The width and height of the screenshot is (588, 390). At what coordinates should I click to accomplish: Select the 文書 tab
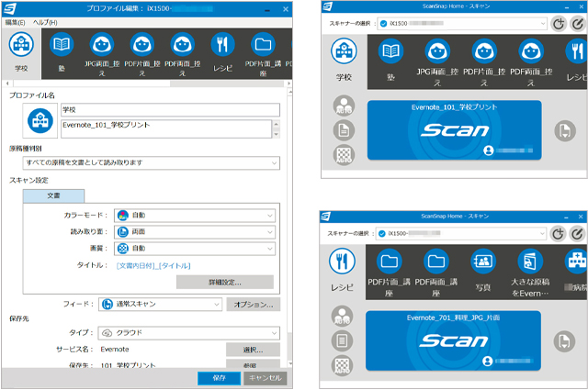pos(53,196)
